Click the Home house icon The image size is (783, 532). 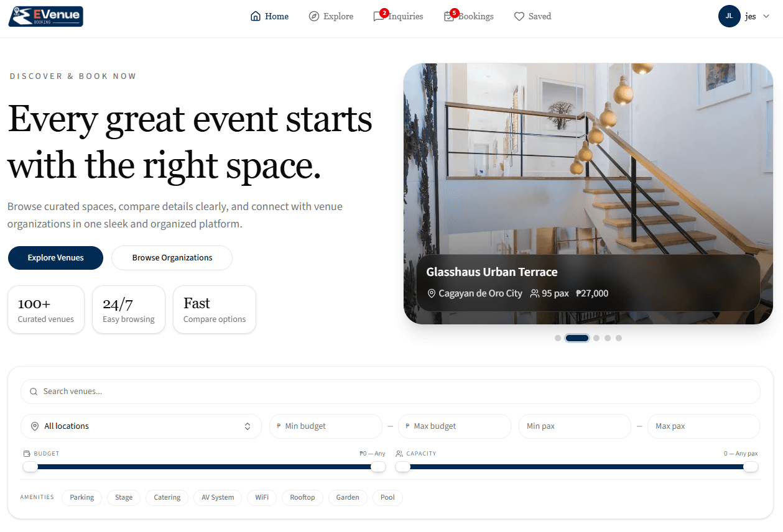[x=255, y=17]
